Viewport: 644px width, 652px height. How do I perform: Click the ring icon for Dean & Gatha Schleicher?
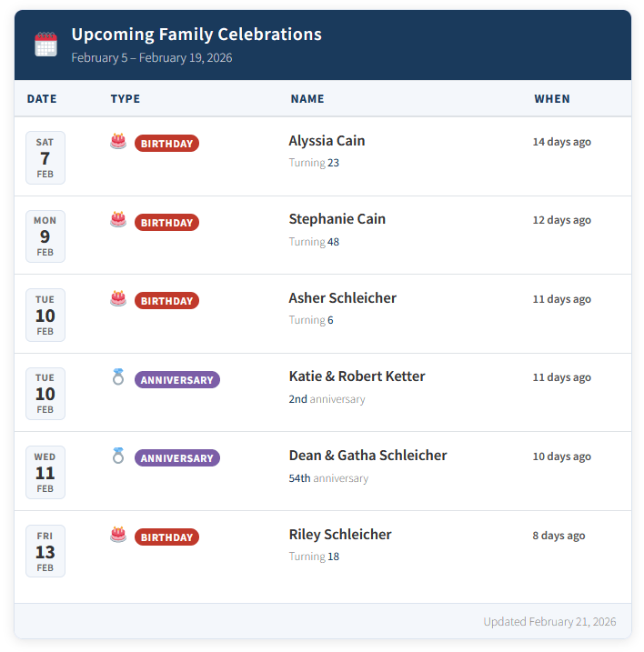(118, 456)
